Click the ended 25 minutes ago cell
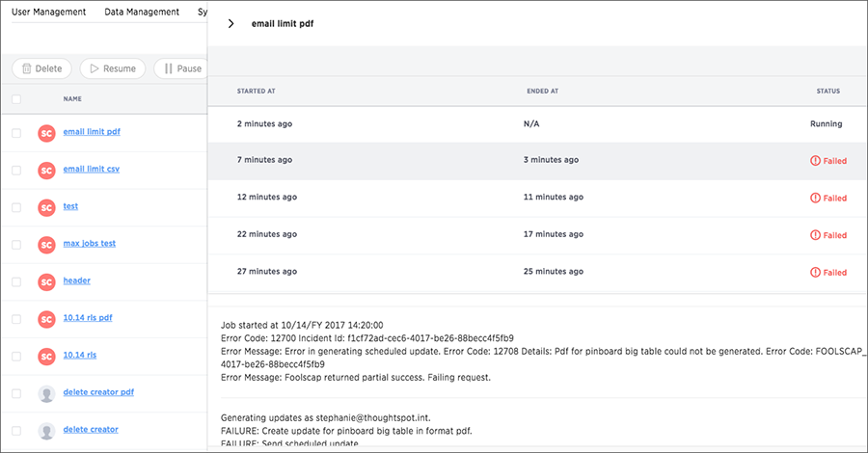The image size is (868, 453). tap(553, 271)
